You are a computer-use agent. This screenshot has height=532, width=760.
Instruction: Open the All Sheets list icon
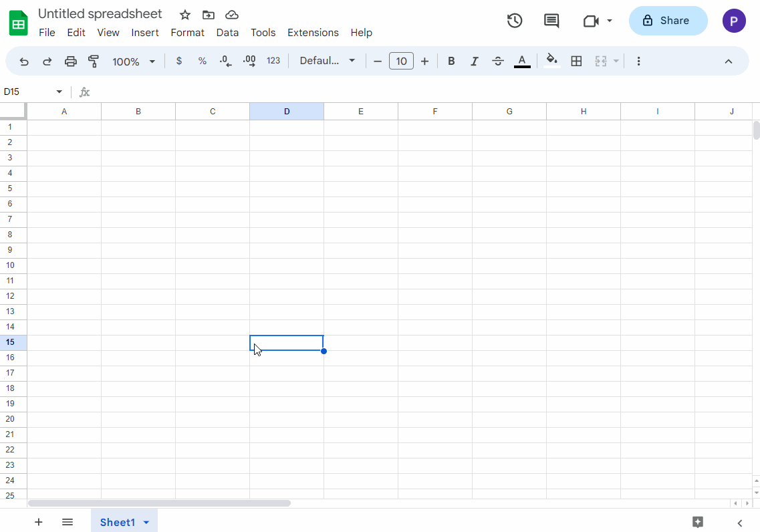click(68, 522)
